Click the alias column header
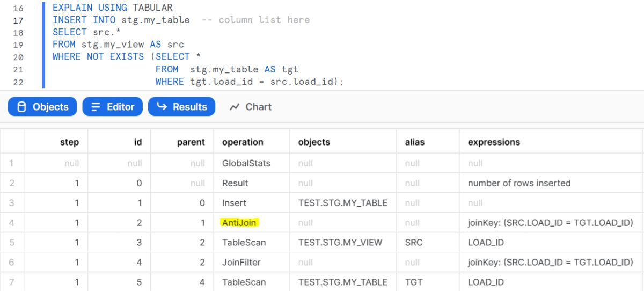This screenshot has width=644, height=291. [x=414, y=142]
